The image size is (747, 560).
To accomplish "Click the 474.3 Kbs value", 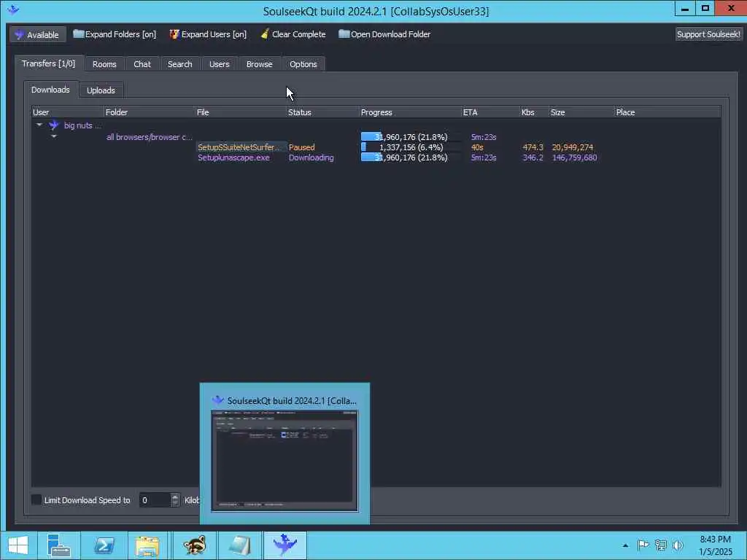I will (533, 147).
